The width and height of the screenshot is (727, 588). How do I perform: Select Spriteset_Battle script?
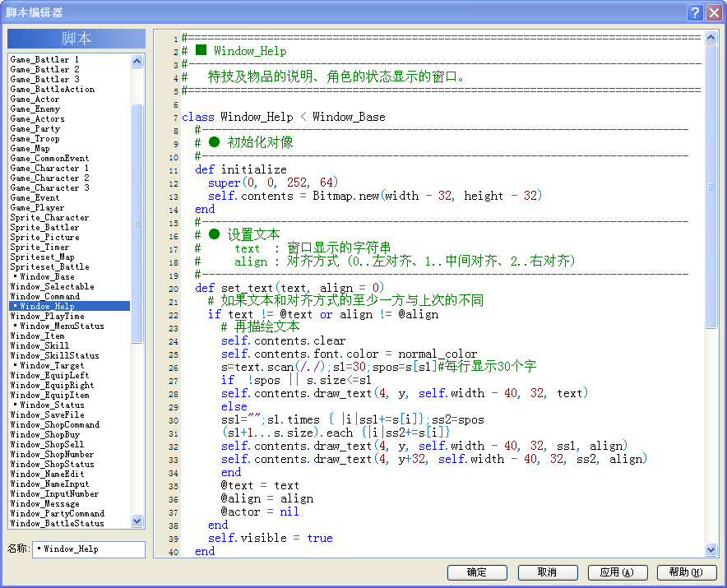pos(70,266)
